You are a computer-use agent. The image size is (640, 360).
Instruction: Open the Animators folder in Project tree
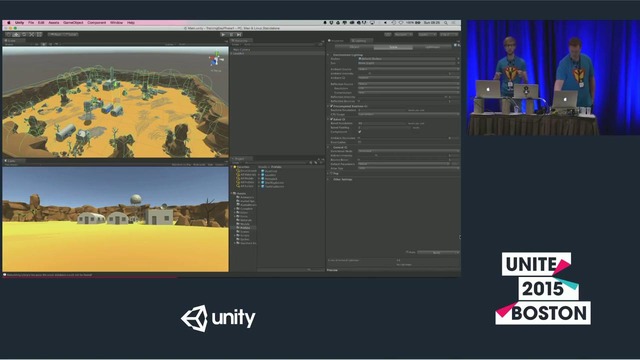point(246,197)
